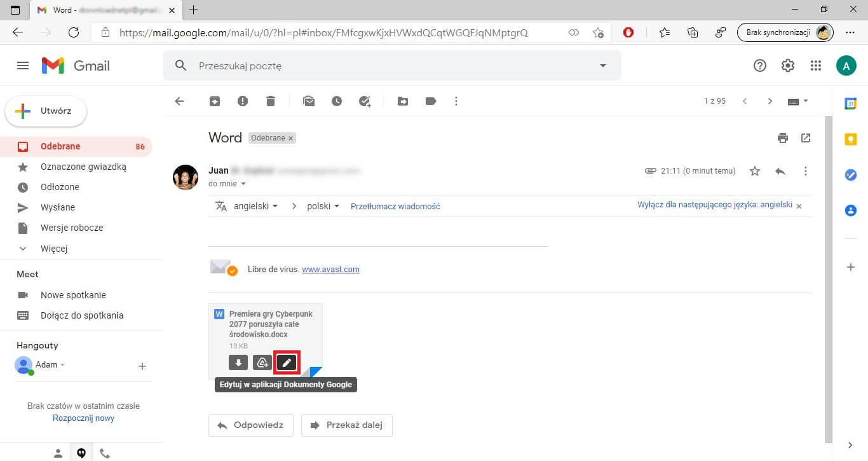
Task: Go back to inbox arrow
Action: 179,101
